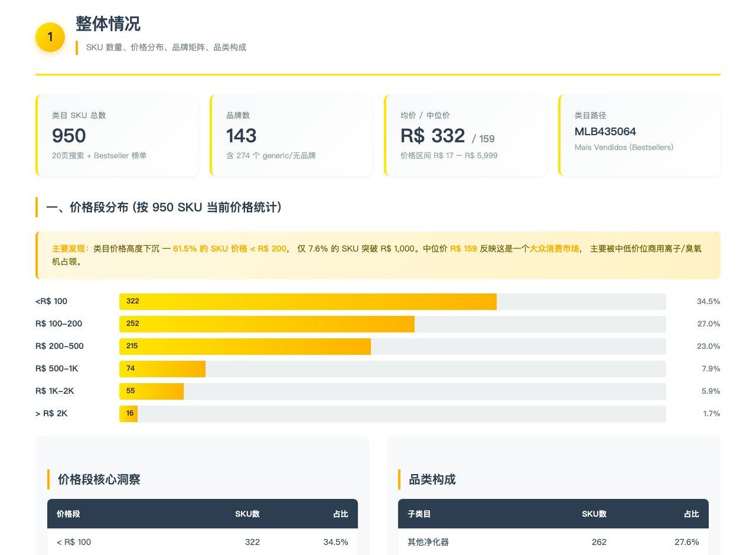Screen dimensions: 756x555
Task: Click the <R$ 100 bar showing 322
Action: click(x=308, y=301)
